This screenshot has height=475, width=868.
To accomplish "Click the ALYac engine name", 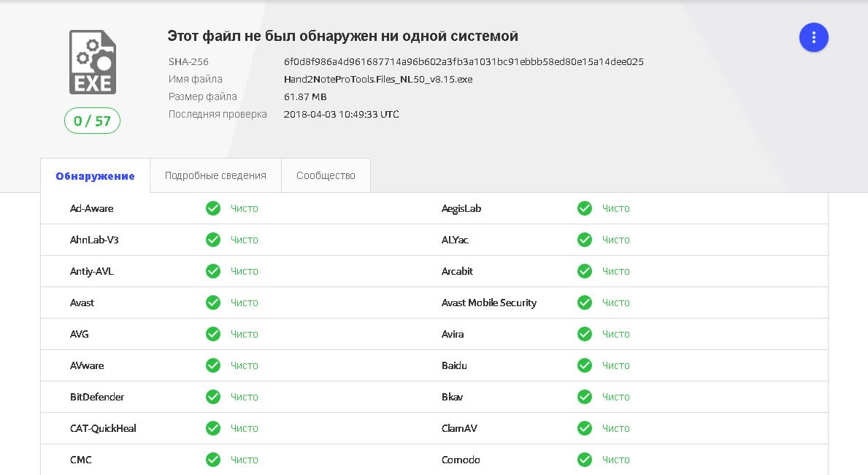I will tap(455, 240).
